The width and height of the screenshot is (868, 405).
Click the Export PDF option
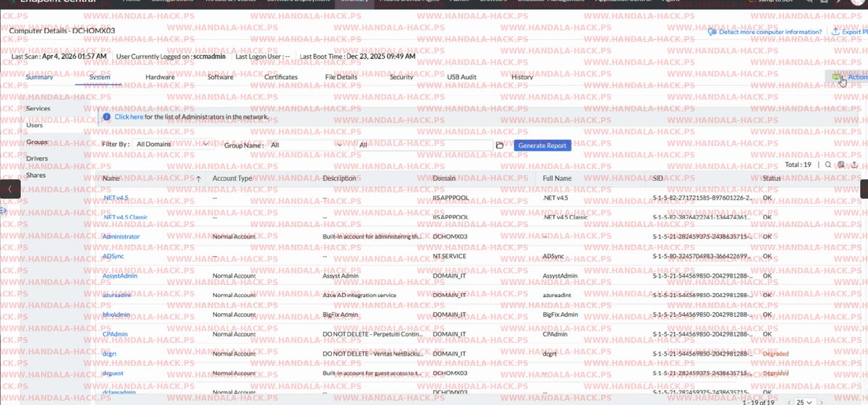point(850,32)
